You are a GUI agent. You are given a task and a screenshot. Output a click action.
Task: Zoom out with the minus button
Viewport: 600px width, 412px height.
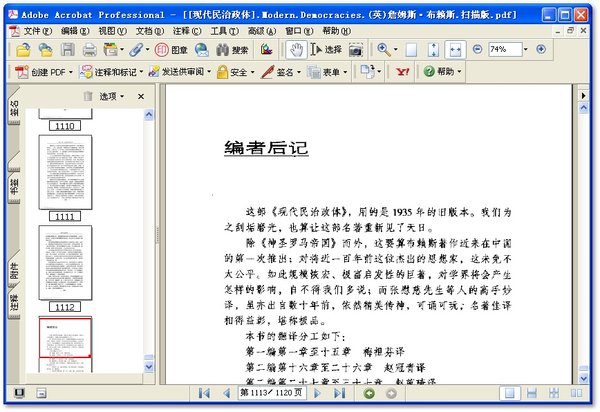coord(477,49)
